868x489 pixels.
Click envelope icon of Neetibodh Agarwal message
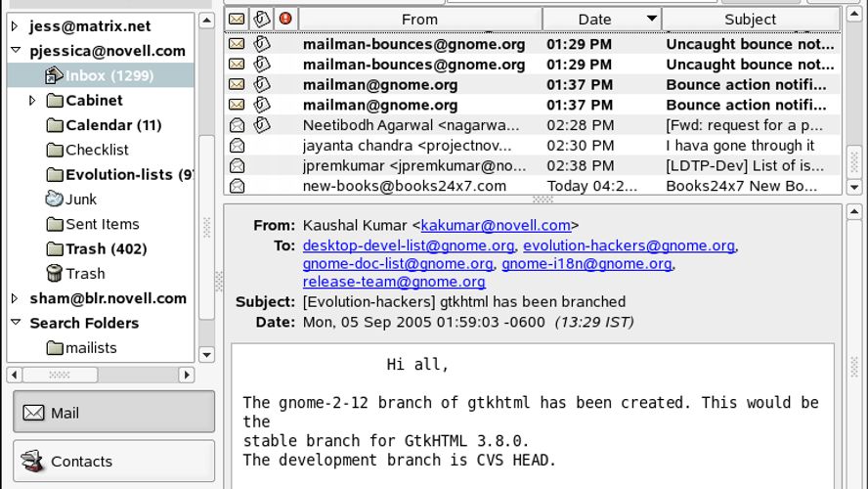[236, 125]
